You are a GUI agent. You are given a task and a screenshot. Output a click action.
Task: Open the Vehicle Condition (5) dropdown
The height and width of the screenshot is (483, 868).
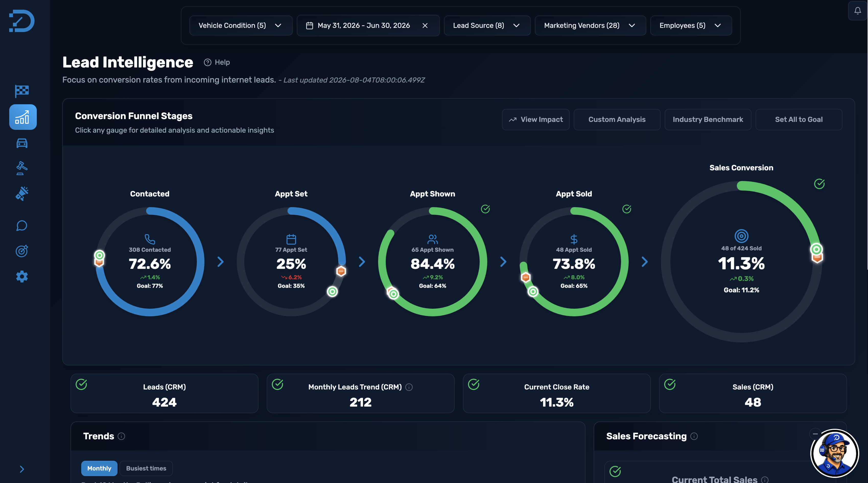pos(241,26)
